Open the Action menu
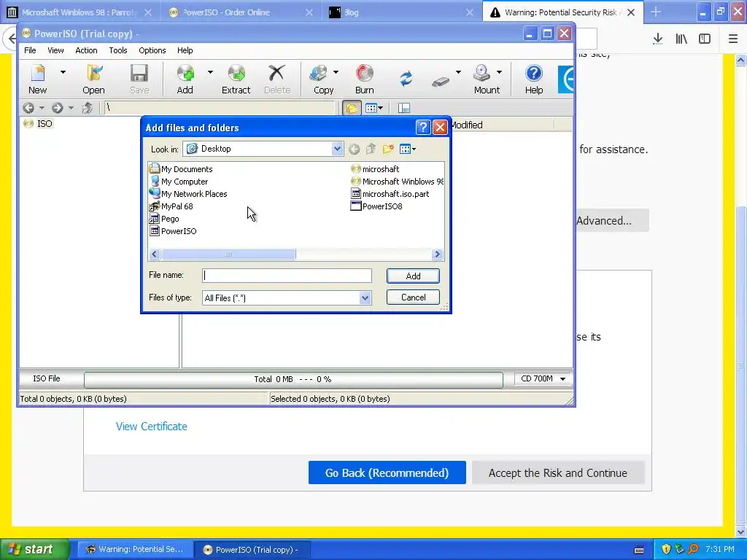Screen dimensions: 747x560 (86, 50)
